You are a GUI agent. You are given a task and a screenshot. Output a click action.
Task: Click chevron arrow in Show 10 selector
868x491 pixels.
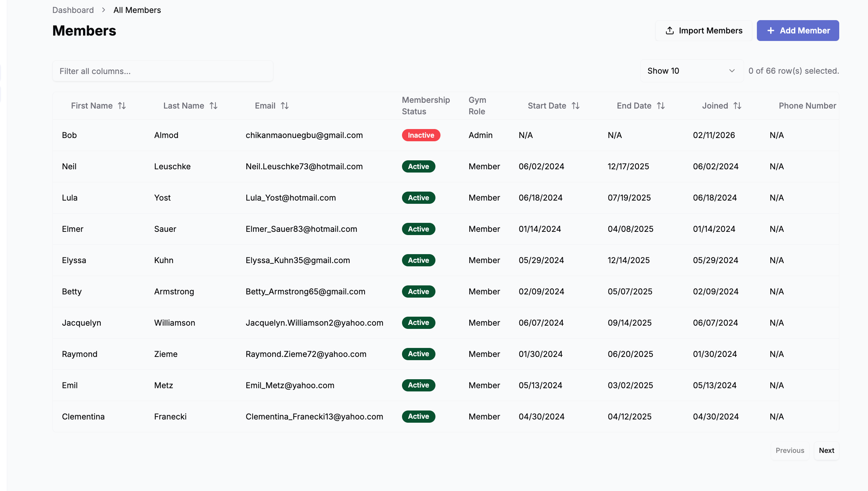pos(732,71)
